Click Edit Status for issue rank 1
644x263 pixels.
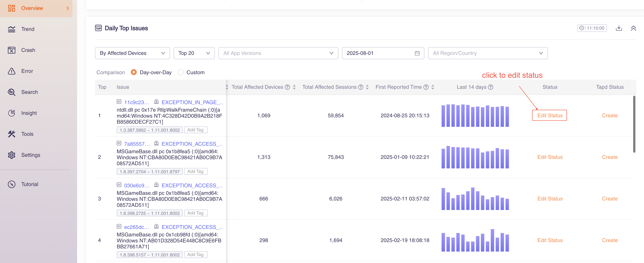[x=550, y=115]
